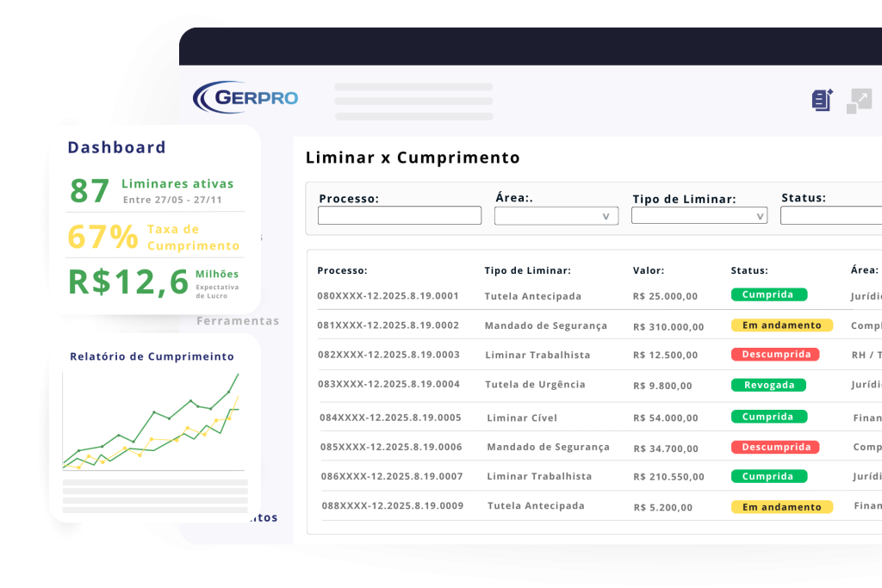Focus the Processo filter input field

[399, 215]
